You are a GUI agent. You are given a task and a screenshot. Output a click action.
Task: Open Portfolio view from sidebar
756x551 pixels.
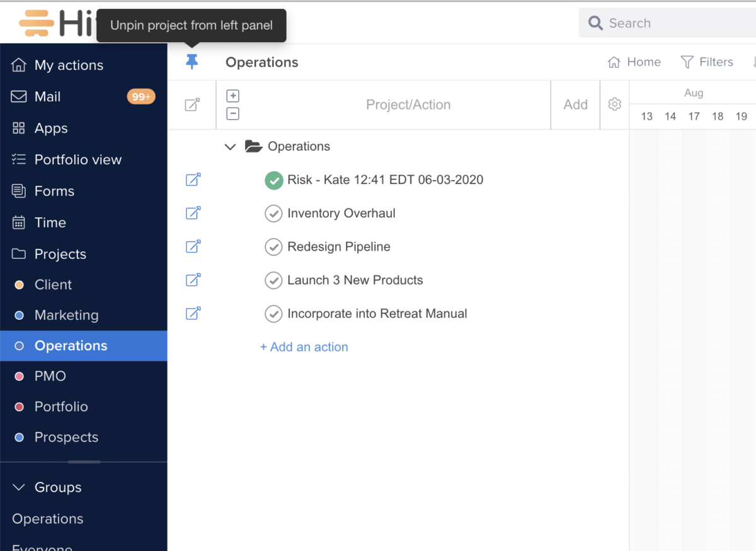[77, 159]
